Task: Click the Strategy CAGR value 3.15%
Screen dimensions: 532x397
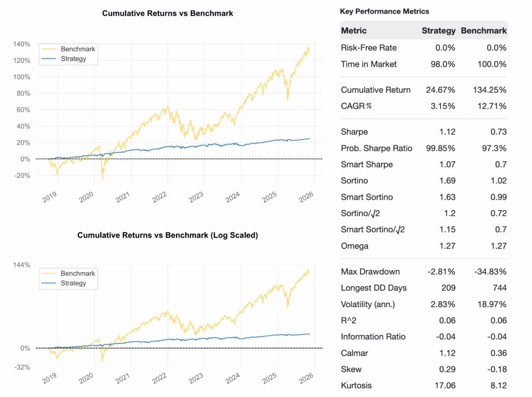Action: coord(444,106)
